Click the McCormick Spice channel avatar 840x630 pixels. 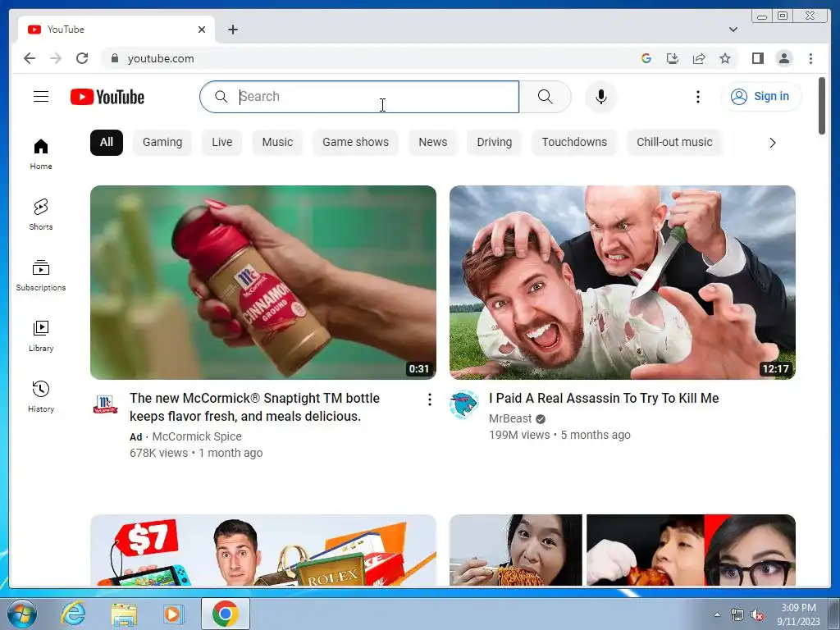(105, 404)
